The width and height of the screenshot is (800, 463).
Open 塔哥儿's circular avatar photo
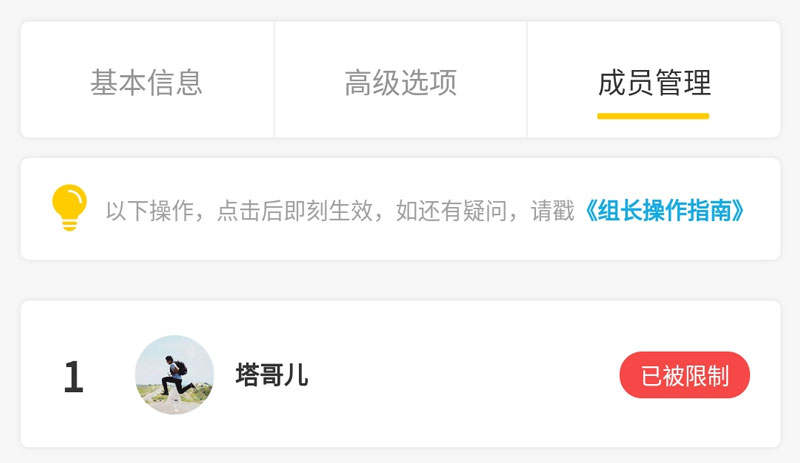tap(174, 375)
